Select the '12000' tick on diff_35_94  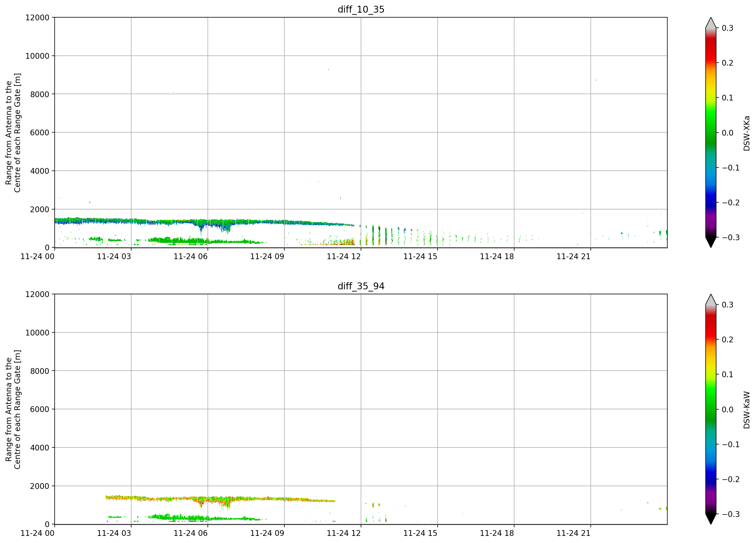click(37, 294)
